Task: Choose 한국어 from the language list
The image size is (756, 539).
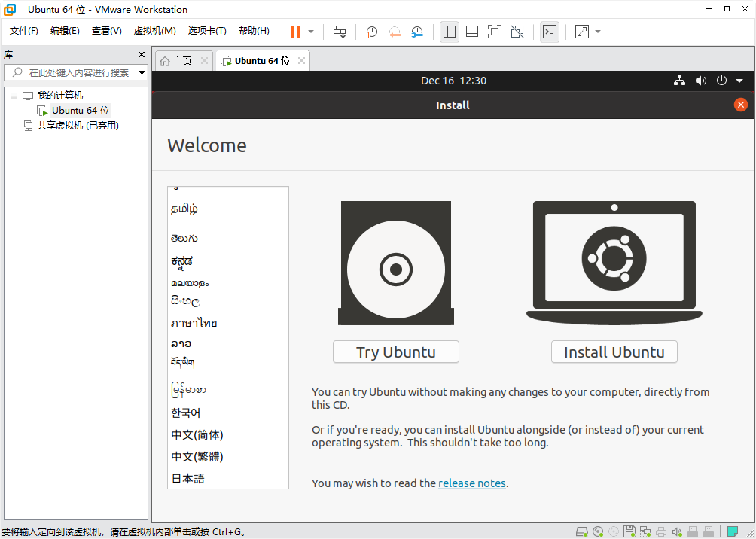Action: [186, 413]
